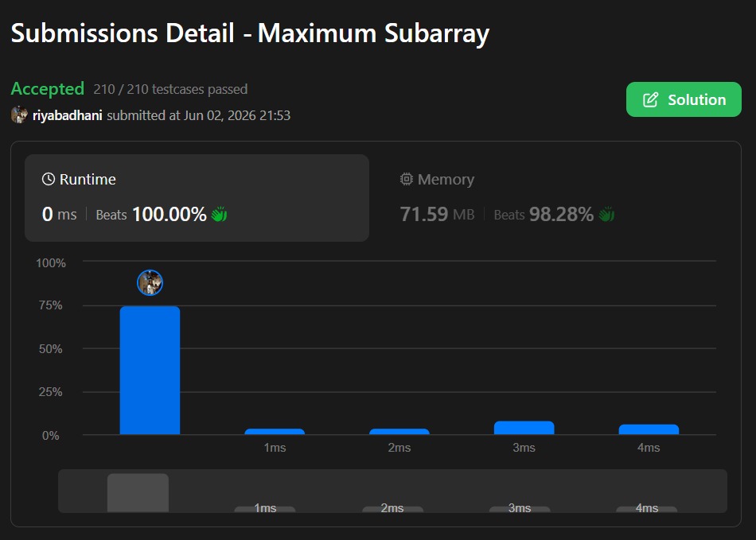Open the green Solution button
Image resolution: width=756 pixels, height=540 pixels.
[684, 99]
